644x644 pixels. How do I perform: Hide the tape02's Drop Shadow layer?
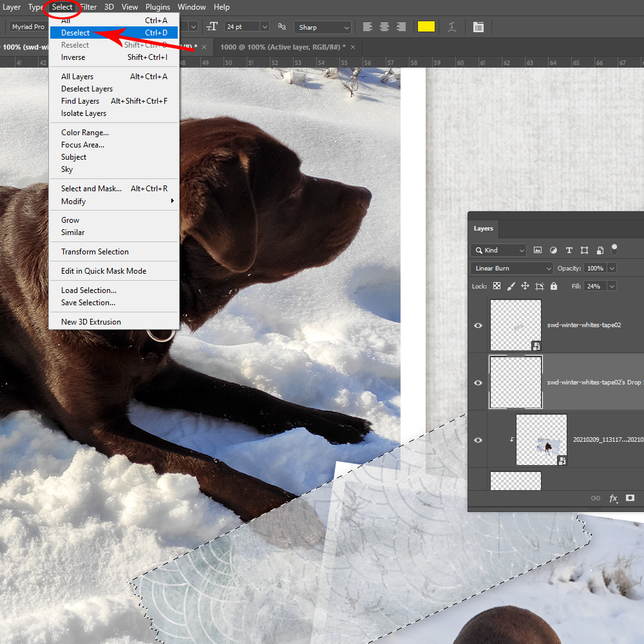[478, 383]
